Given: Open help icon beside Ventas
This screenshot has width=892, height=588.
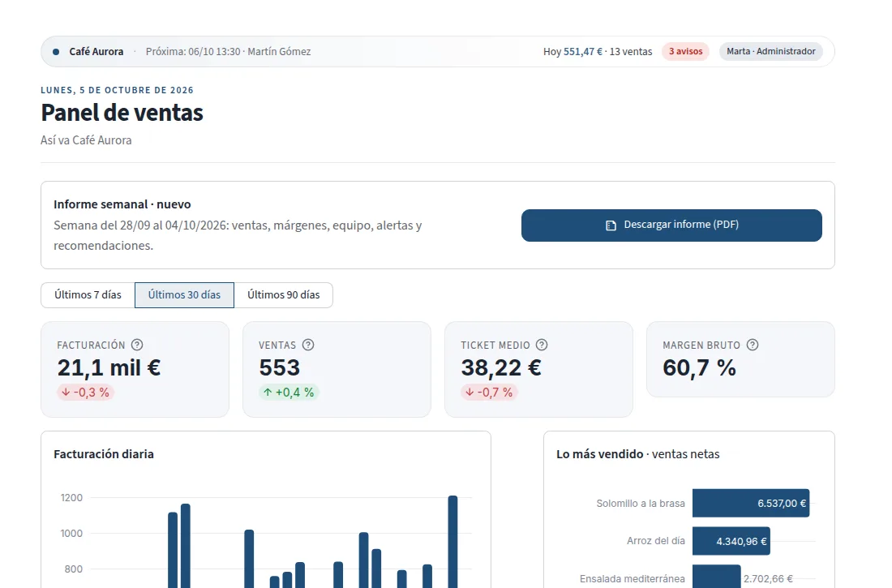Looking at the screenshot, I should 308,345.
